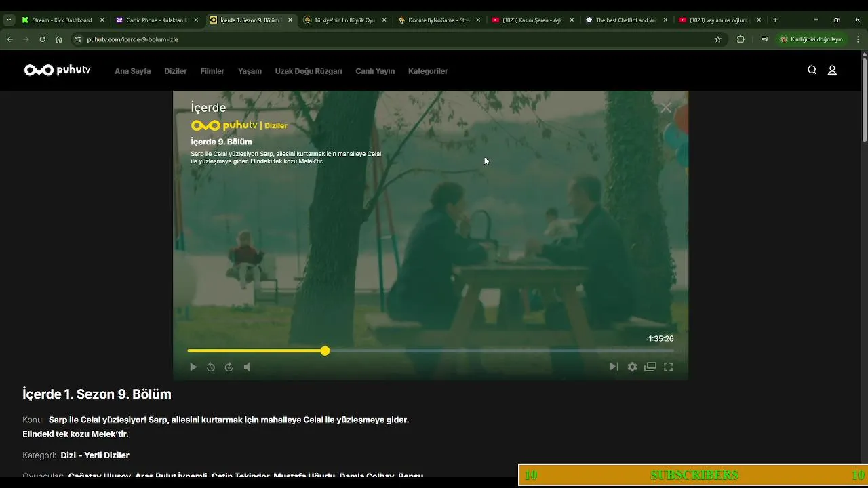Screen dimensions: 868x488
Task: Open the puhutv site search
Action: (x=812, y=70)
